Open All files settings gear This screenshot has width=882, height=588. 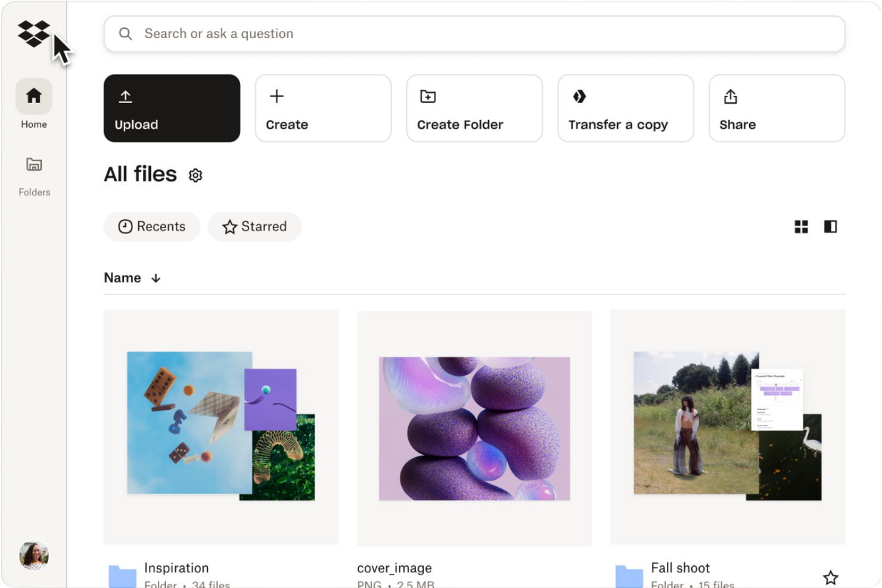195,175
